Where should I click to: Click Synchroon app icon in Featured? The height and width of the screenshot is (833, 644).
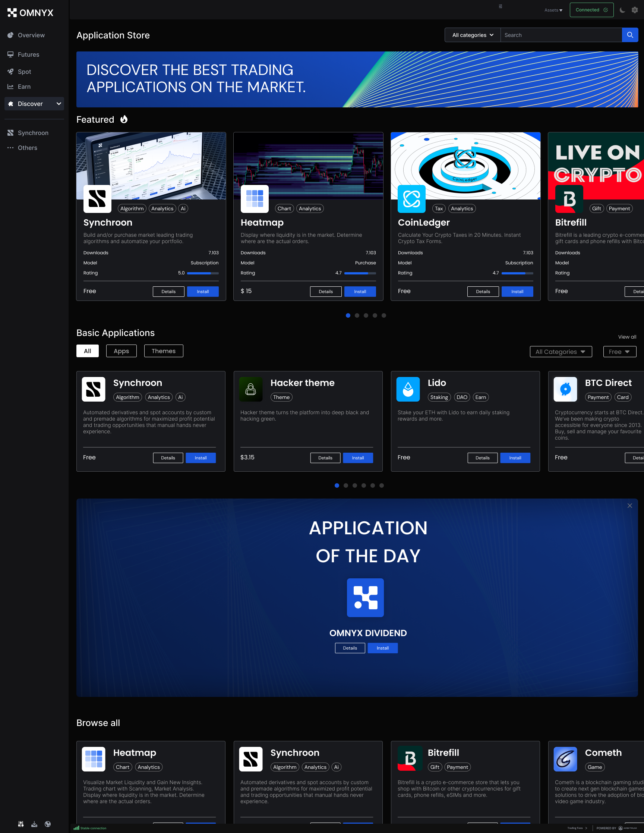point(97,199)
